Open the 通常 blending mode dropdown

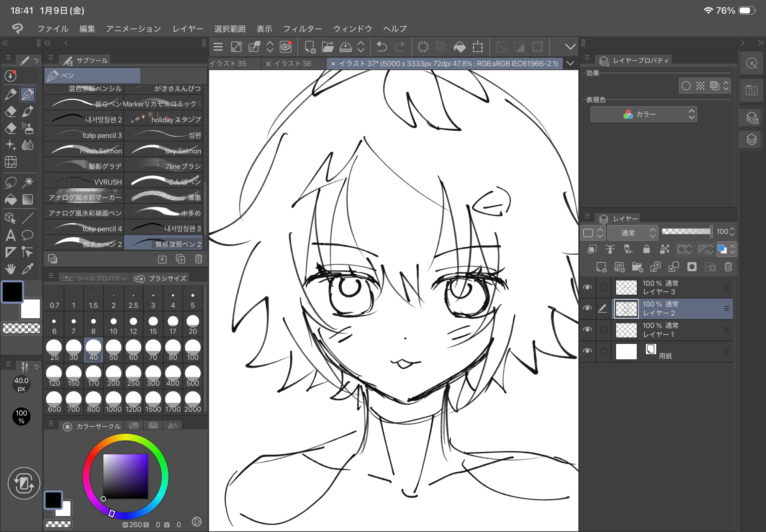click(632, 232)
